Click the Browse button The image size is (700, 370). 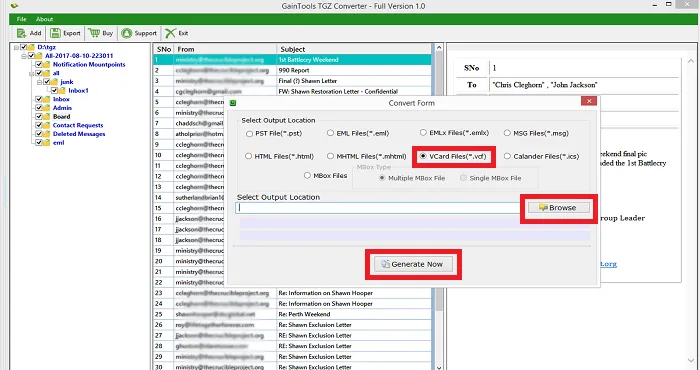(x=558, y=208)
